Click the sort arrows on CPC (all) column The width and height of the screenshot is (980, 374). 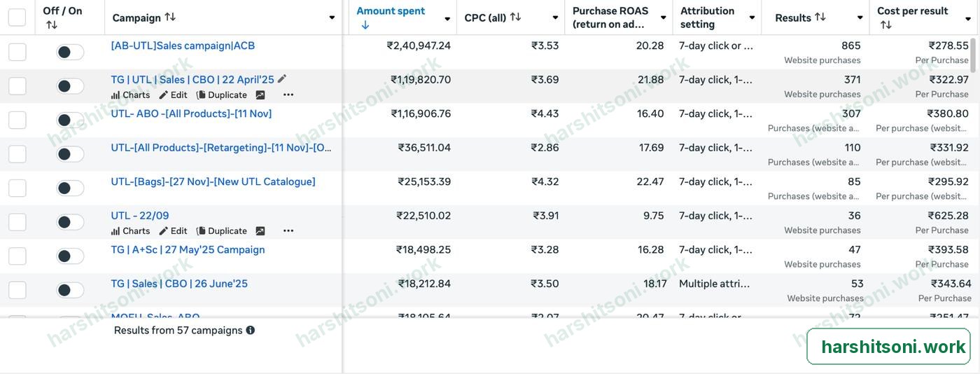click(516, 17)
